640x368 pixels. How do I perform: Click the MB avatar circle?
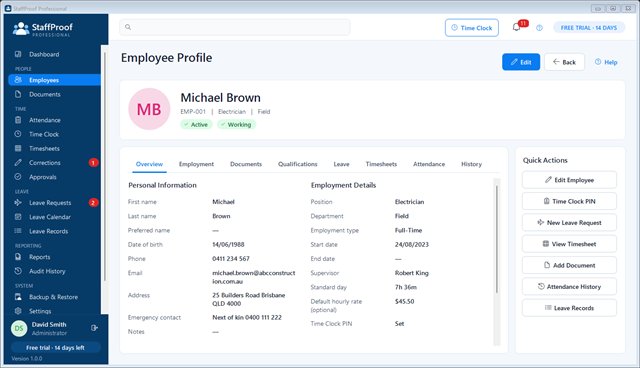tap(149, 109)
